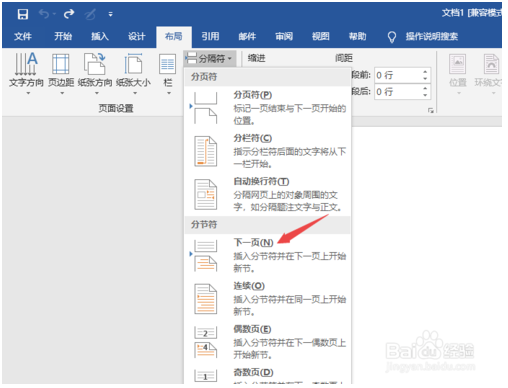Choose 偶数页(E) even page break
This screenshot has width=508, height=388.
pyautogui.click(x=267, y=342)
